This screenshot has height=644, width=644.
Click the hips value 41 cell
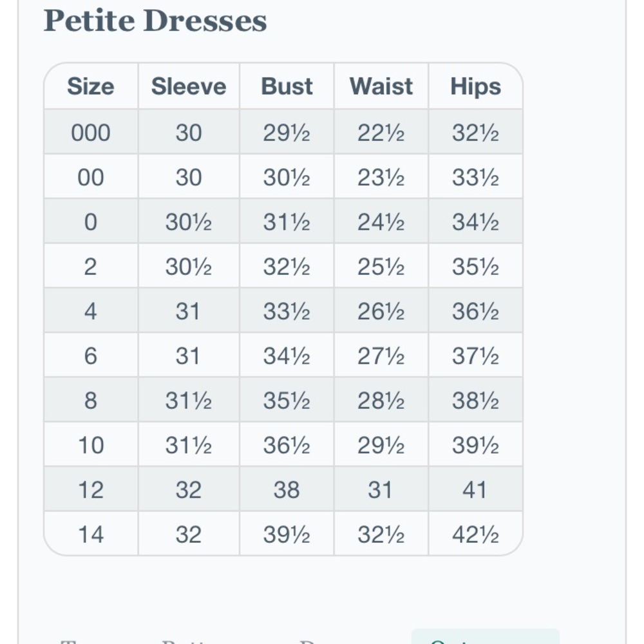(x=476, y=489)
